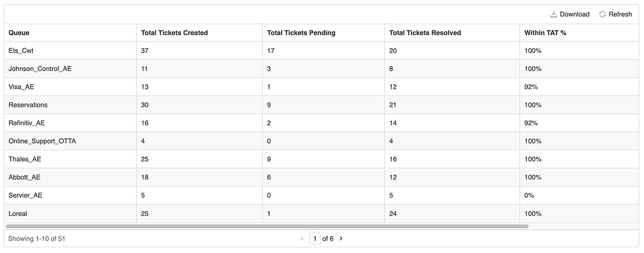Go to next page arrow
This screenshot has height=253, width=644.
pos(341,239)
